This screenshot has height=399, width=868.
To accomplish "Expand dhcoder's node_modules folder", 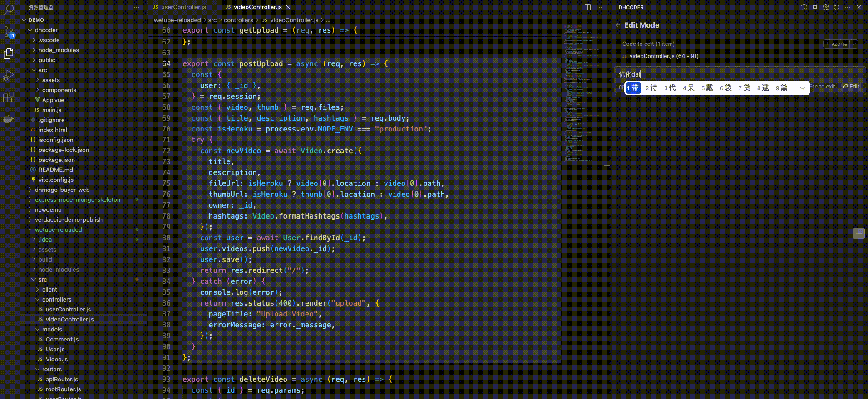I will click(x=34, y=50).
